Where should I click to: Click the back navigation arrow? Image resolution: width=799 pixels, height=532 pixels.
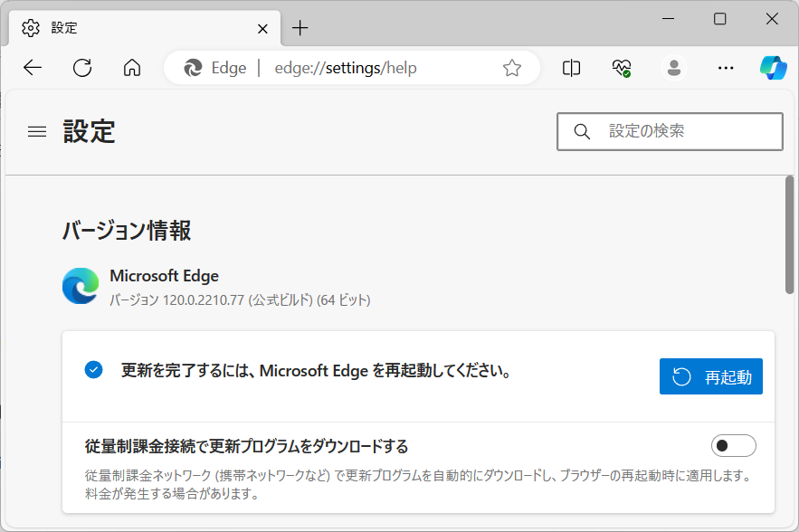pos(33,67)
